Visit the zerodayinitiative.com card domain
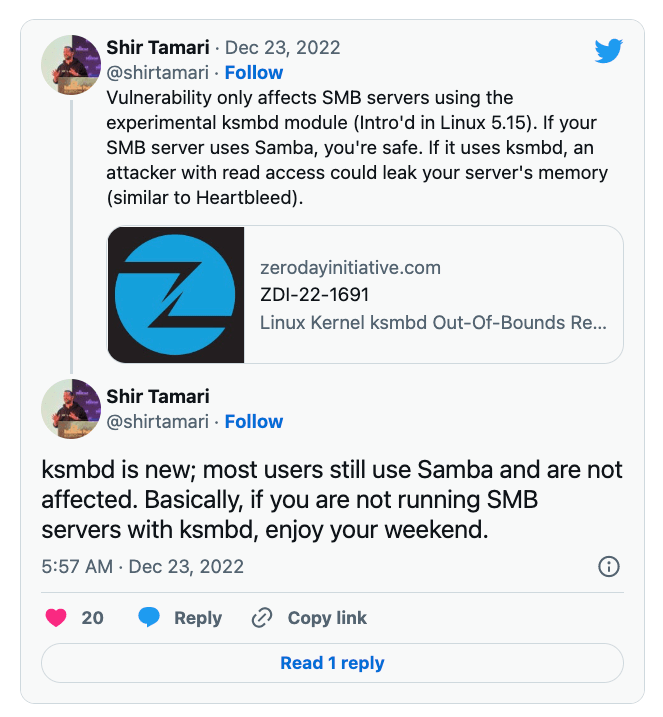This screenshot has width=663, height=717. (x=350, y=268)
